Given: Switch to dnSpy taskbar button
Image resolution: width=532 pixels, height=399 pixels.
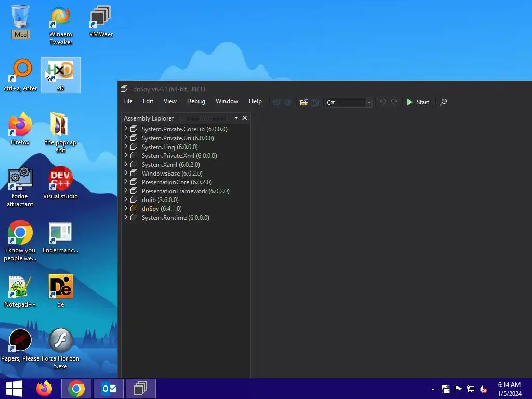Looking at the screenshot, I should (x=140, y=389).
